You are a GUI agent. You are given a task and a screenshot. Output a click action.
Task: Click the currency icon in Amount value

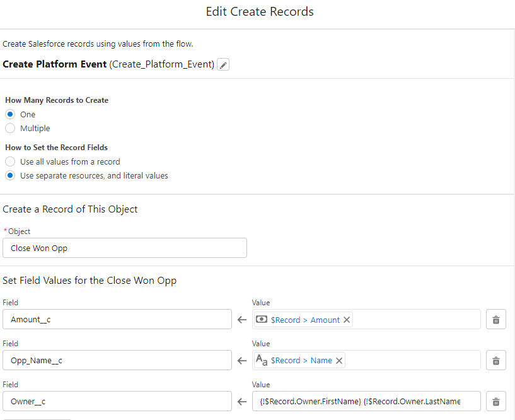[x=262, y=320]
